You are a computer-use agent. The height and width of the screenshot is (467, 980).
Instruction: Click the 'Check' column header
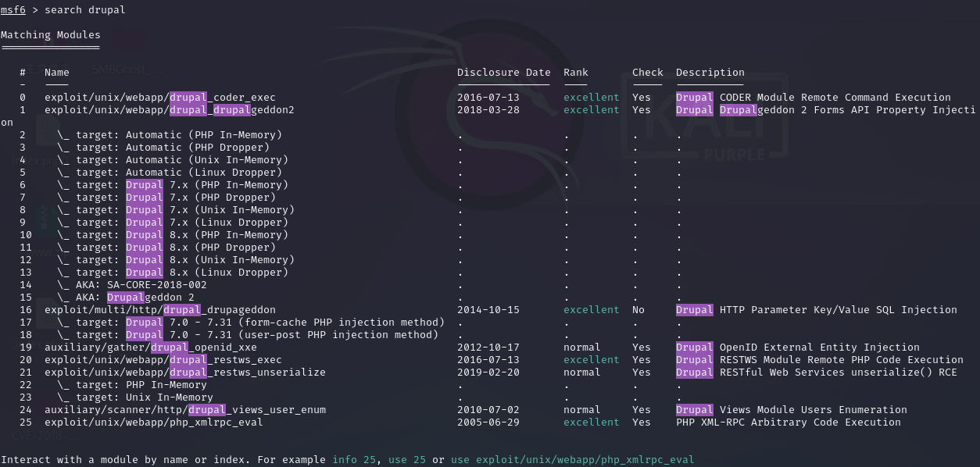(x=648, y=73)
